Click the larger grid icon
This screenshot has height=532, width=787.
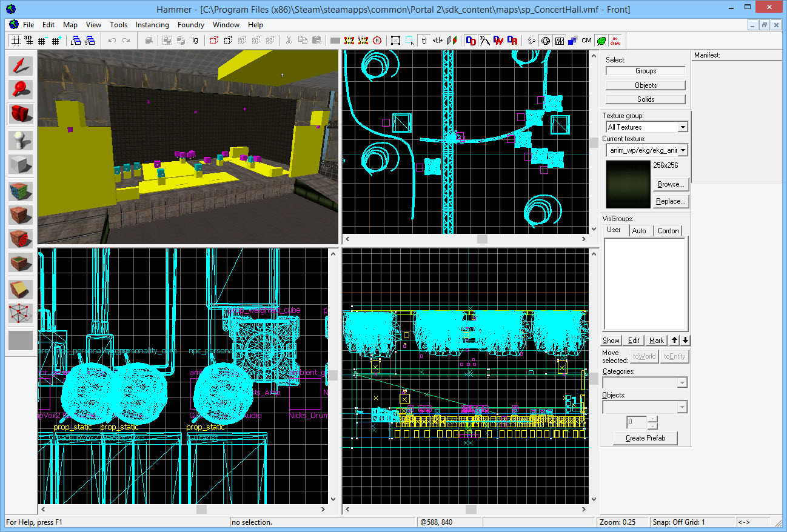coord(56,41)
